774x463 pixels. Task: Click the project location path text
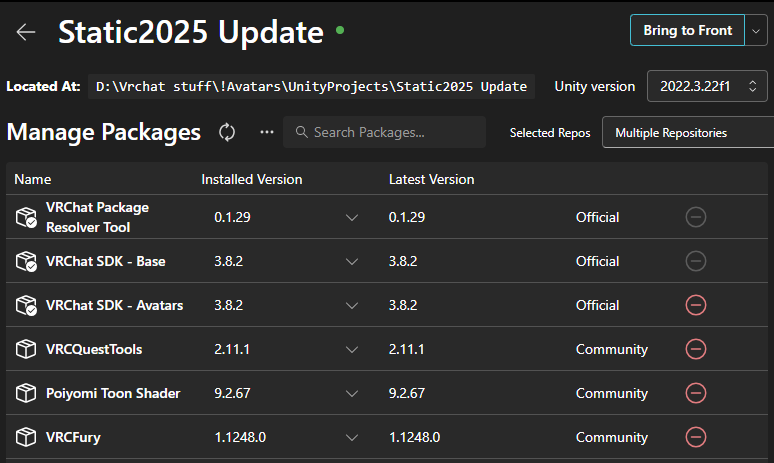point(311,86)
